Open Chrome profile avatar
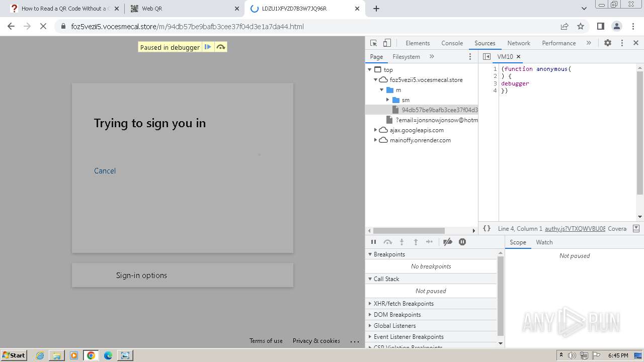 click(617, 27)
